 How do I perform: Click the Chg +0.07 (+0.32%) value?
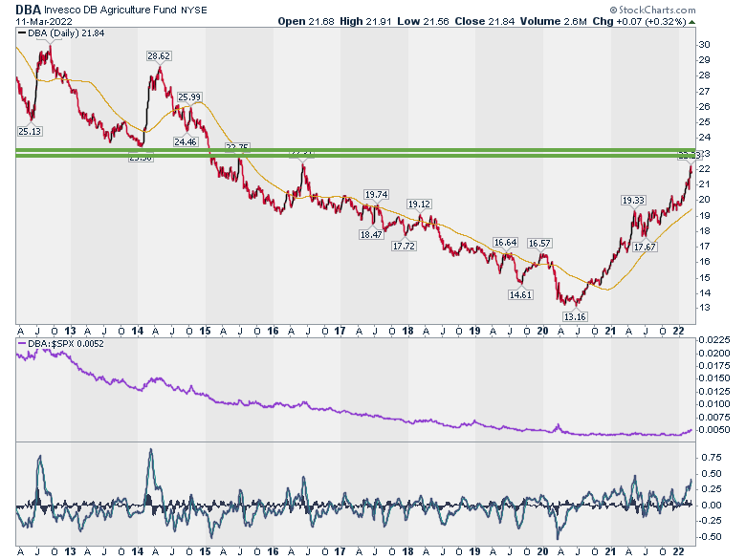[x=639, y=21]
